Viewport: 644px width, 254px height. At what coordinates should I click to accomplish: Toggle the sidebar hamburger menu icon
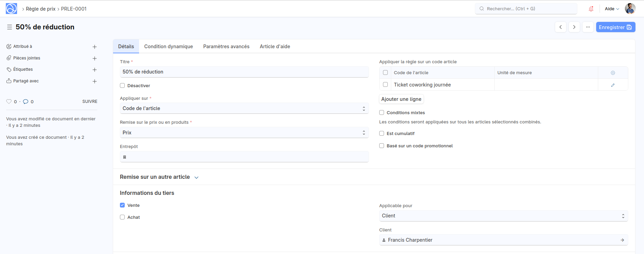(10, 27)
